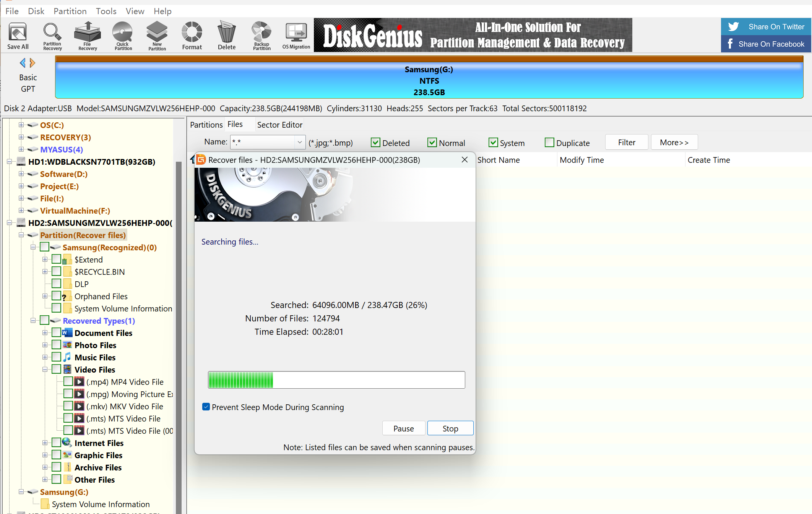Open the File menu
Image resolution: width=812 pixels, height=514 pixels.
point(12,11)
